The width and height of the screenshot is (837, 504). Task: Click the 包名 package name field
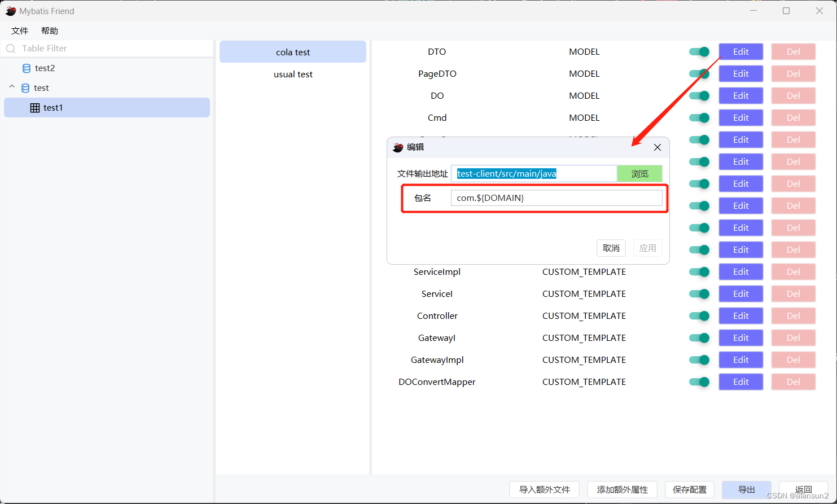coord(556,198)
